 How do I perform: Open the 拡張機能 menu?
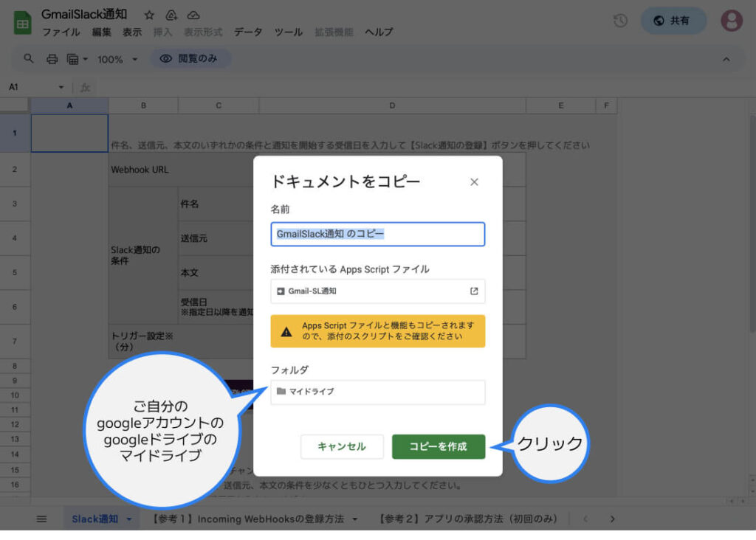point(334,32)
